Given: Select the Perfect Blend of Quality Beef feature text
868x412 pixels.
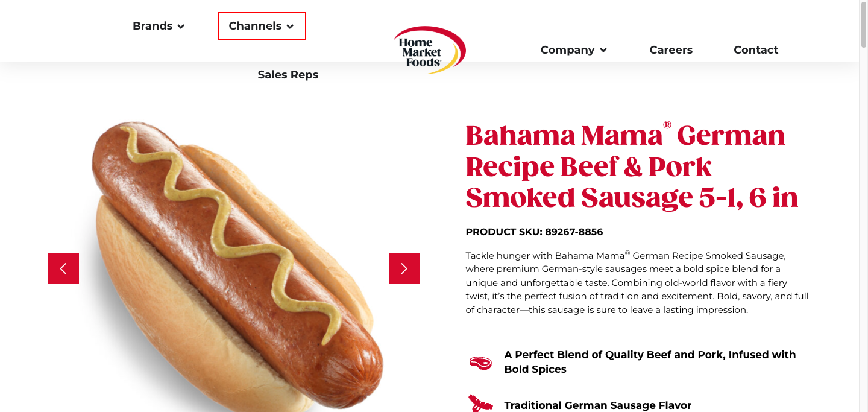Looking at the screenshot, I should (x=650, y=362).
